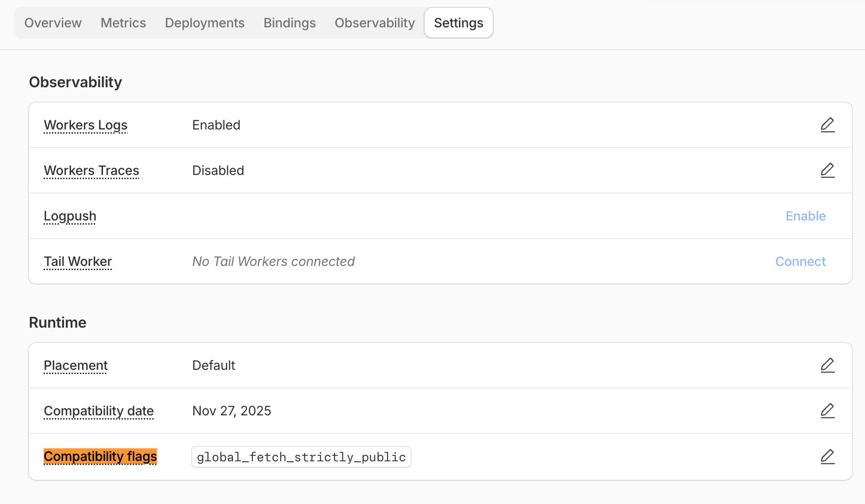Viewport: 865px width, 504px height.
Task: Edit the Placement setting
Action: click(x=828, y=365)
